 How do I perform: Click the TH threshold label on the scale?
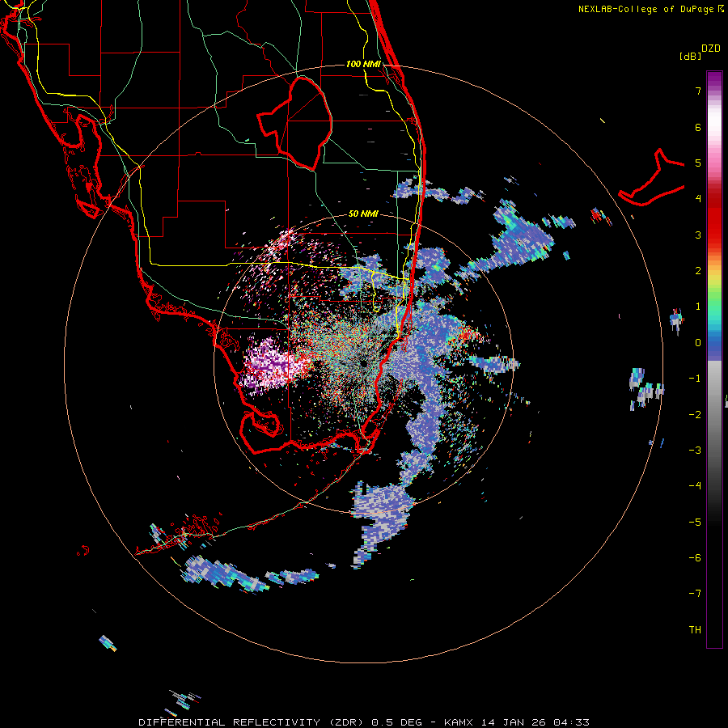pos(695,630)
